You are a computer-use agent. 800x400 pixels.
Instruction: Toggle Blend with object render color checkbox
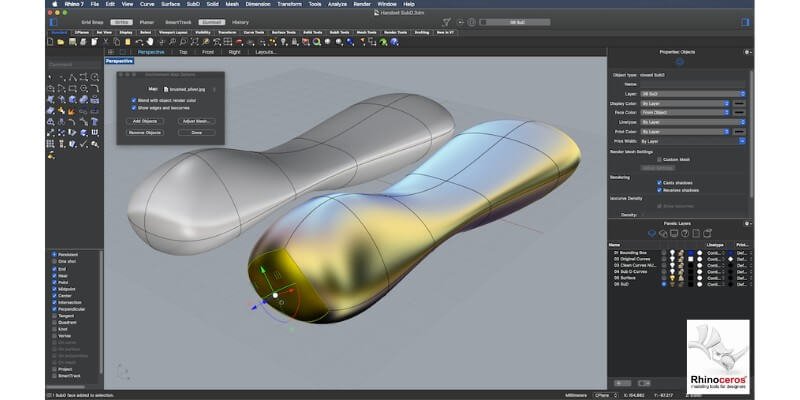134,101
